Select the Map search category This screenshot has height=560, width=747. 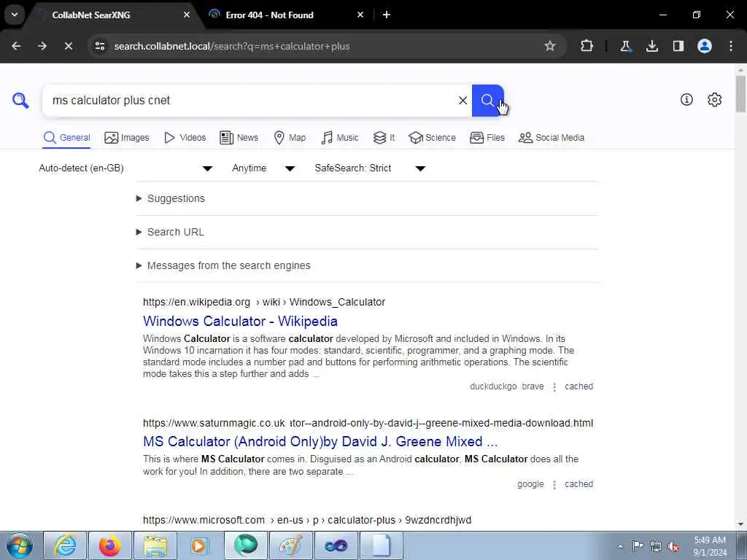point(290,138)
